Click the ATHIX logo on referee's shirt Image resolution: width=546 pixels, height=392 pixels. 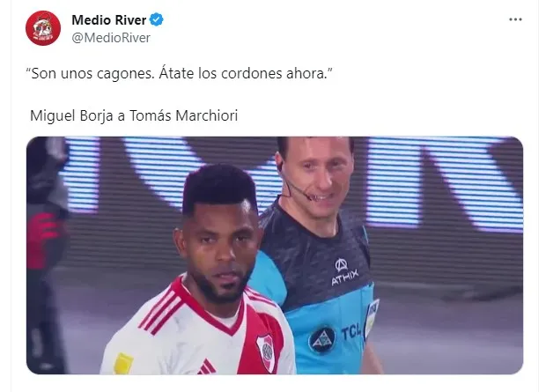coord(343,272)
